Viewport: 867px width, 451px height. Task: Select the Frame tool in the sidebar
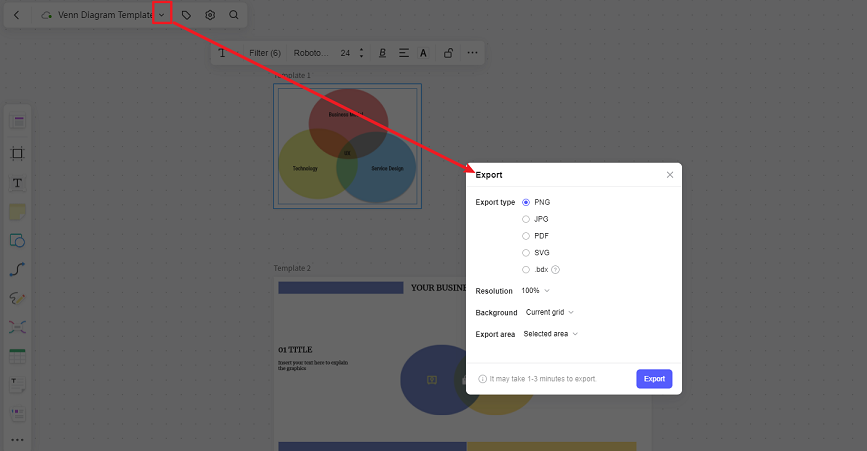click(x=17, y=153)
